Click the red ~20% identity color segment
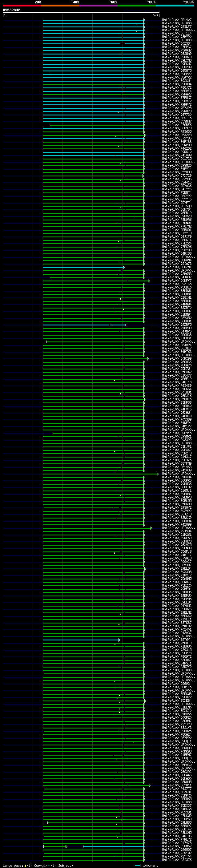The width and height of the screenshot is (197, 868). click(22, 6)
